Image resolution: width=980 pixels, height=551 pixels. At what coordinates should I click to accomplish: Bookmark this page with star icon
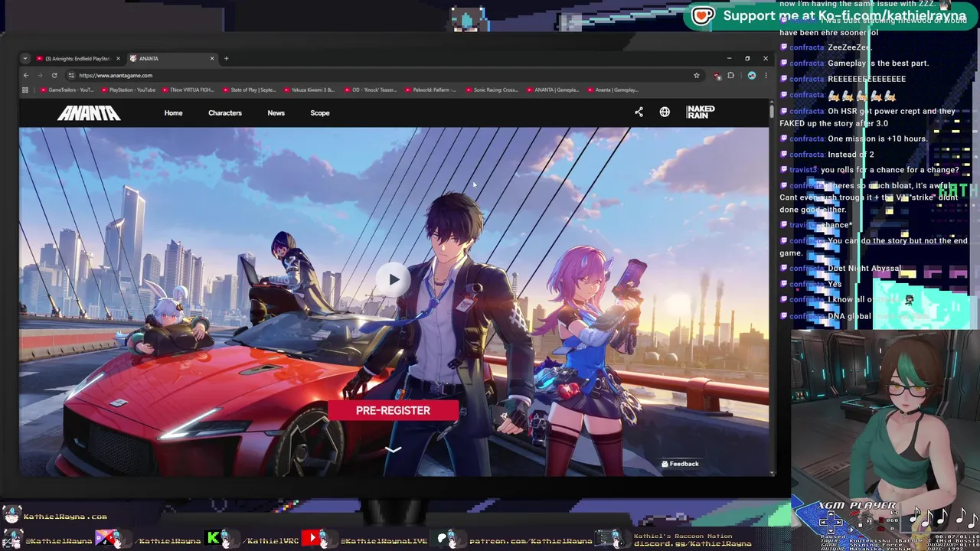pos(696,75)
